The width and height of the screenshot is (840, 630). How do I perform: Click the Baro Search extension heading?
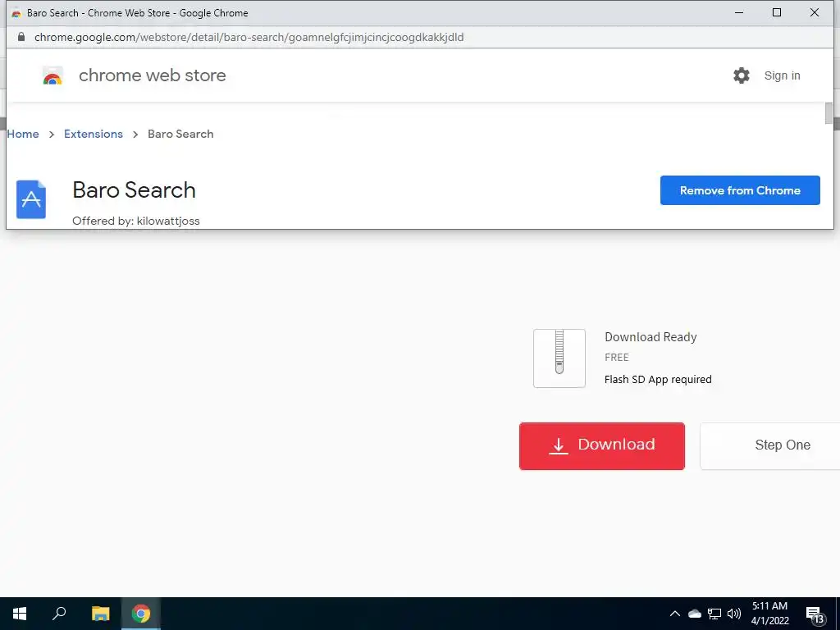134,190
